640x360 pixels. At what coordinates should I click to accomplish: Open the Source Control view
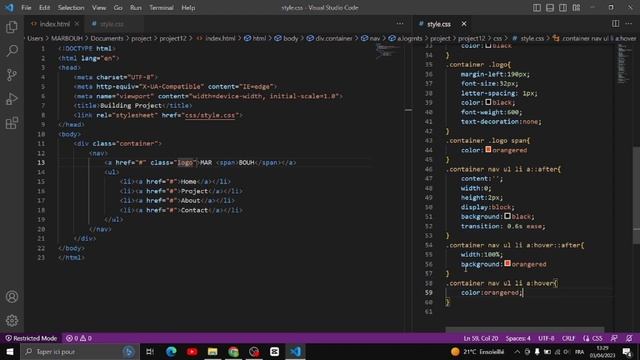point(12,75)
